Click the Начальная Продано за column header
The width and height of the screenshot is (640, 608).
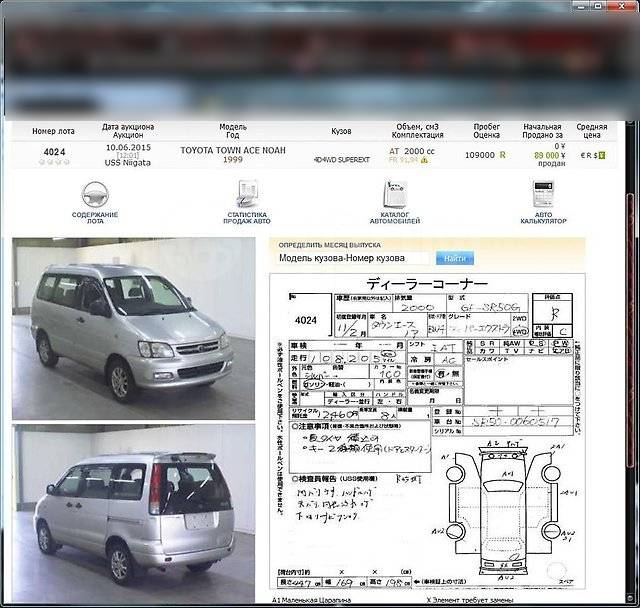click(x=542, y=131)
